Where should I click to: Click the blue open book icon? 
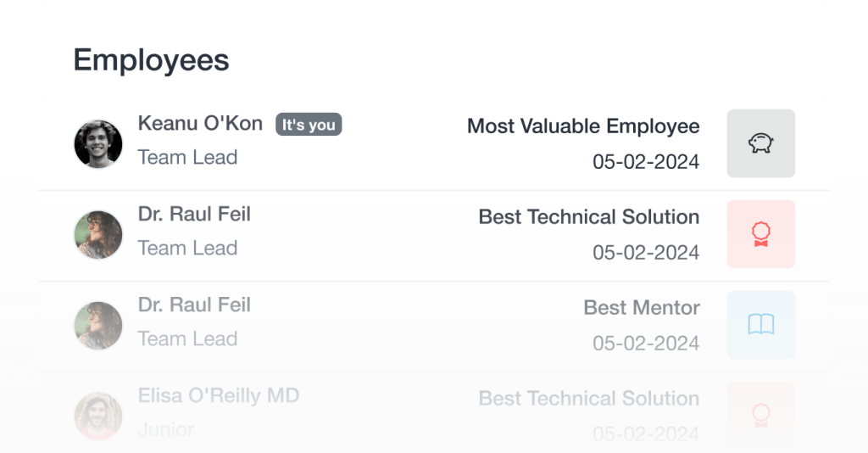tap(760, 324)
